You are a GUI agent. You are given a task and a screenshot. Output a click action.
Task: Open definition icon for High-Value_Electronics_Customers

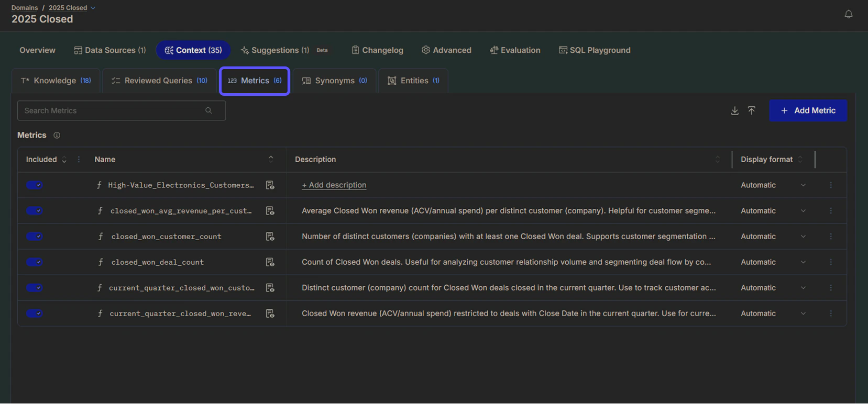pyautogui.click(x=270, y=185)
